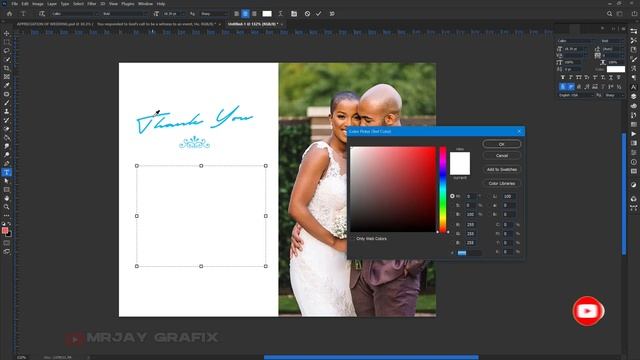Select the Zoom tool
Image resolution: width=640 pixels, height=360 pixels.
pyautogui.click(x=7, y=207)
